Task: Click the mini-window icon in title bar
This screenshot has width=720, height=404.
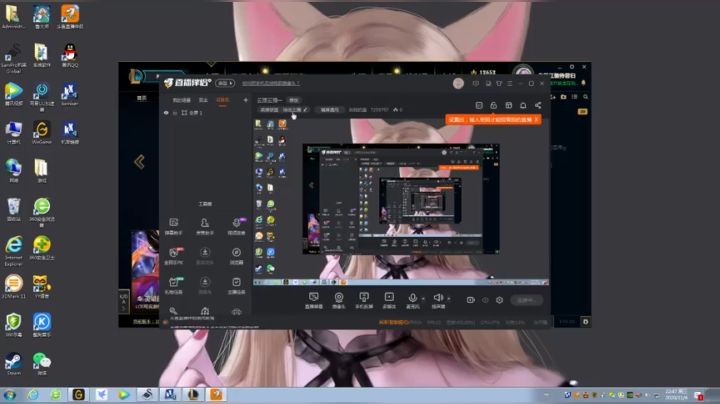Action: 488,84
